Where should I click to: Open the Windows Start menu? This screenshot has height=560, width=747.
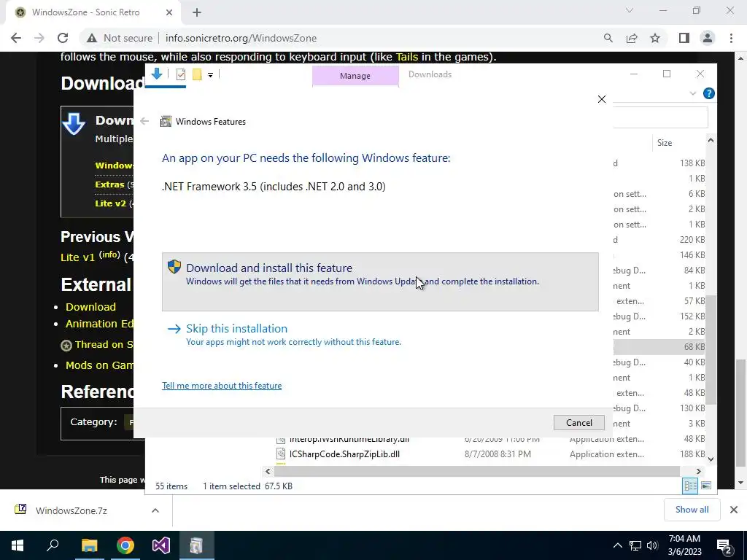[x=18, y=545]
